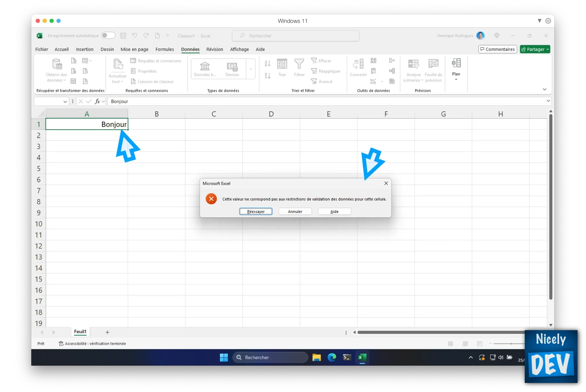Image resolution: width=586 pixels, height=392 pixels.
Task: Click the Réessayer button in dialog
Action: tap(255, 211)
